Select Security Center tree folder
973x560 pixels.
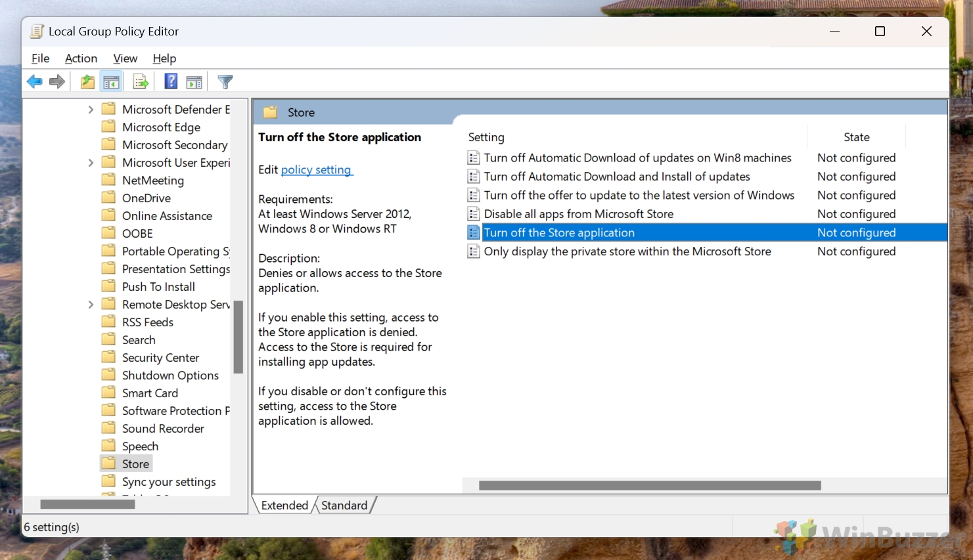(x=160, y=358)
